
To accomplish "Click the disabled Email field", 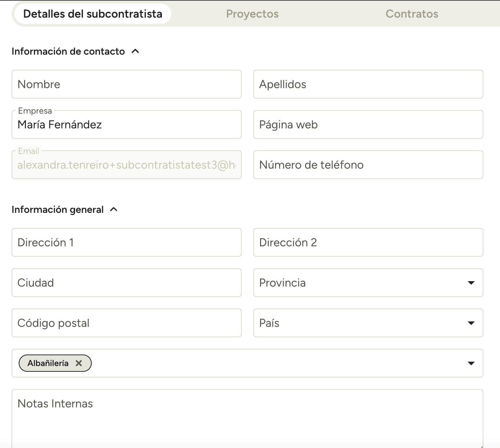I will 126,165.
